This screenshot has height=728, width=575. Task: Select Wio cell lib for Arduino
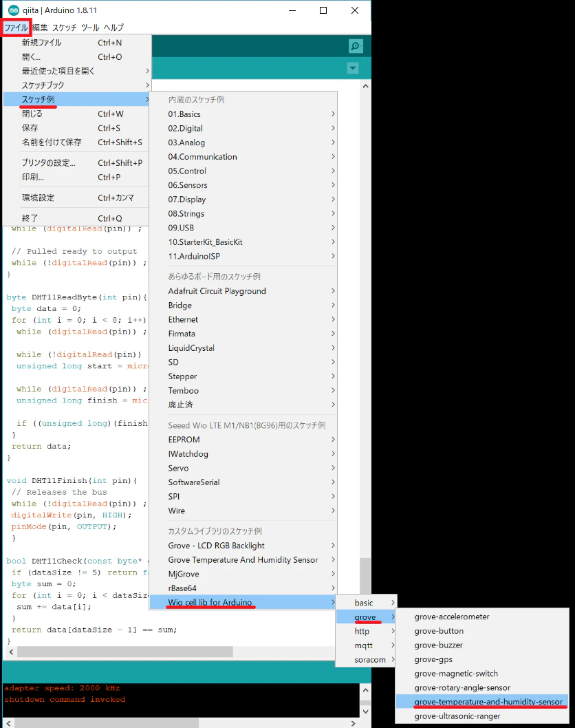pyautogui.click(x=243, y=603)
